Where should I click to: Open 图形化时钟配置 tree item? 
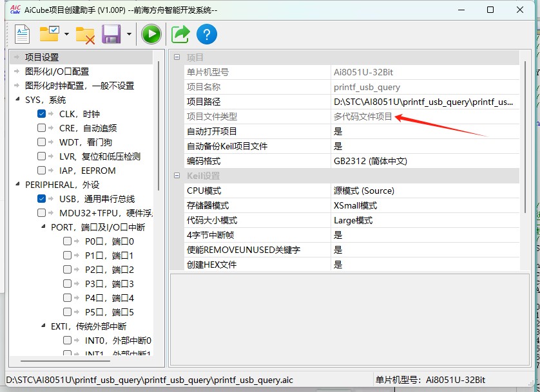pyautogui.click(x=79, y=86)
